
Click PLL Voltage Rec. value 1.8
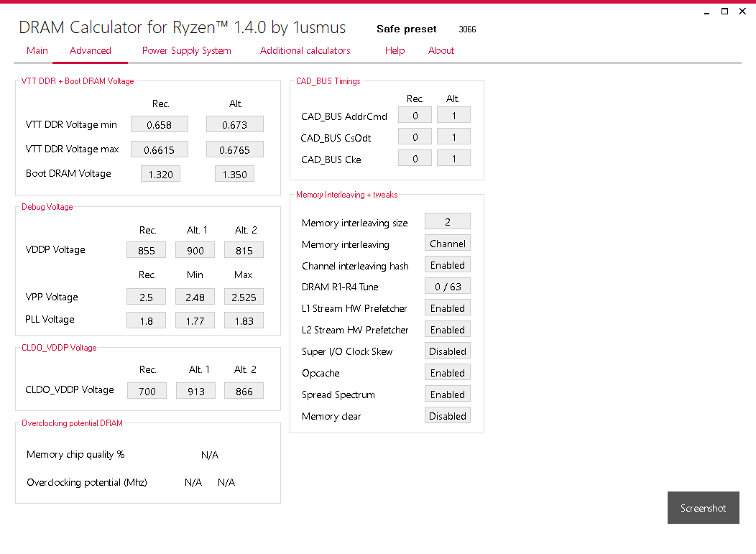(146, 320)
